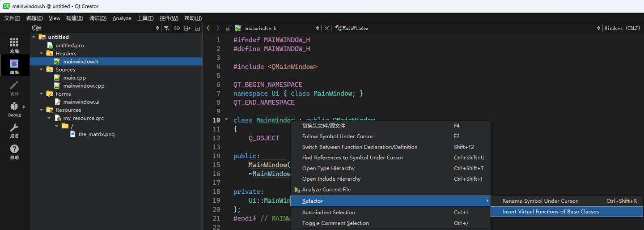The width and height of the screenshot is (644, 230).
Task: Click the split panel icon
Action: point(187,28)
